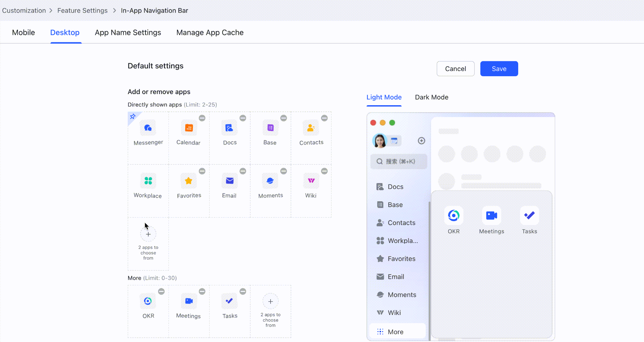Click the search field in the preview
The image size is (644, 342).
point(398,161)
